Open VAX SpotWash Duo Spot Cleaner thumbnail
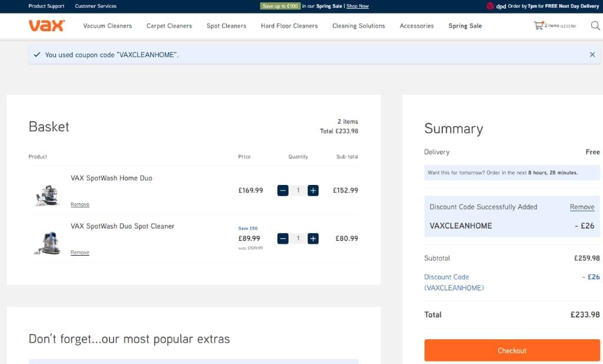Screen dimensions: 603x364 tap(47, 243)
